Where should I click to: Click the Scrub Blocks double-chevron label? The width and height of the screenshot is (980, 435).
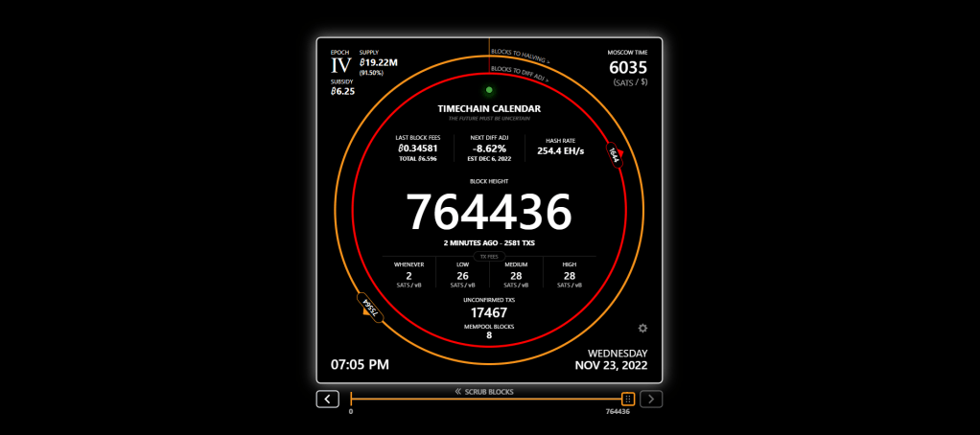click(x=484, y=391)
